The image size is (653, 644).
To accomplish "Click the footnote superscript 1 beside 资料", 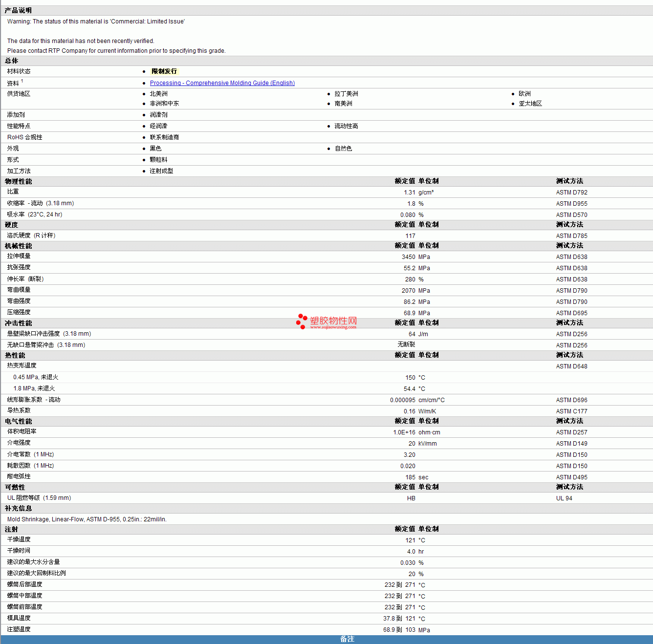I will tap(22, 81).
